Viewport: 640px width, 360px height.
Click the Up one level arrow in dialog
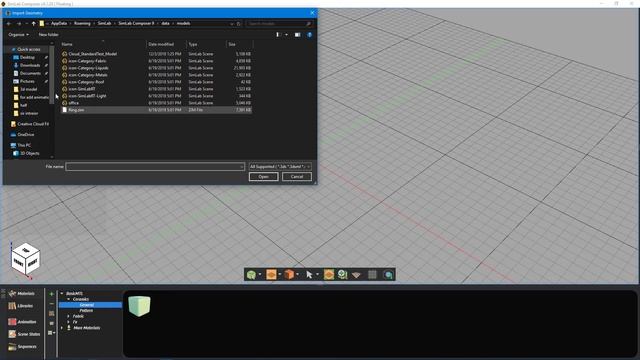pyautogui.click(x=33, y=24)
